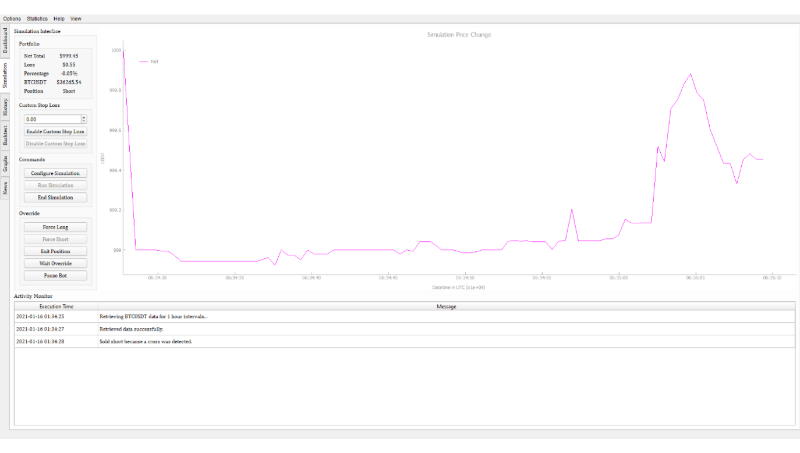Click the Percentage value -0.05%
Screen dimensions: 800x453
click(69, 73)
